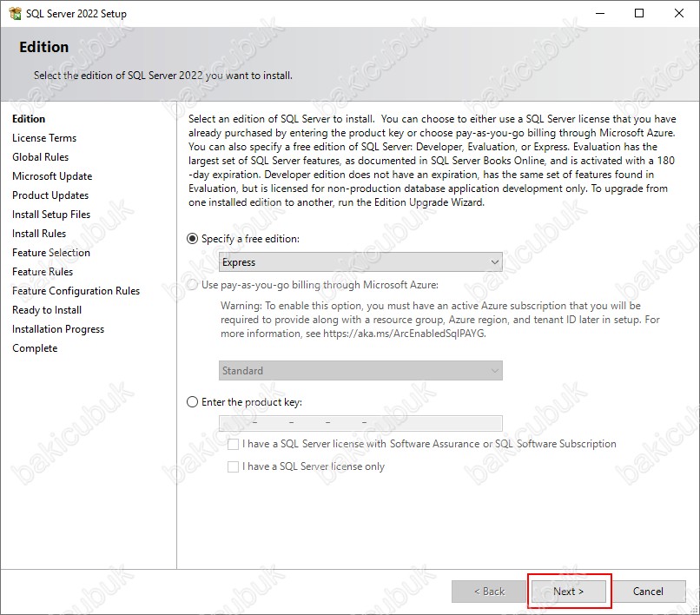
Task: Choose the 'Enter the product key' radio button
Action: [x=192, y=402]
